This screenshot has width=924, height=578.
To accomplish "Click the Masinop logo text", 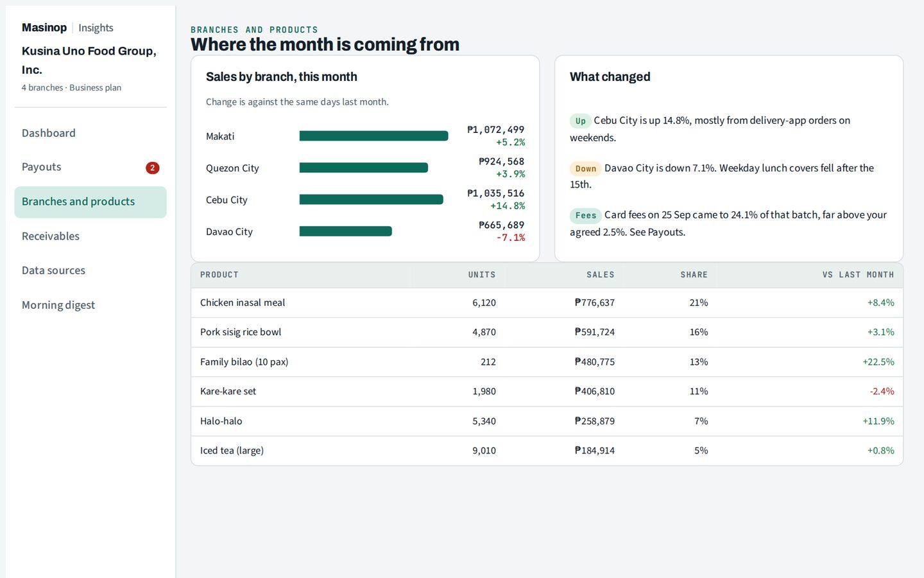I will point(44,28).
